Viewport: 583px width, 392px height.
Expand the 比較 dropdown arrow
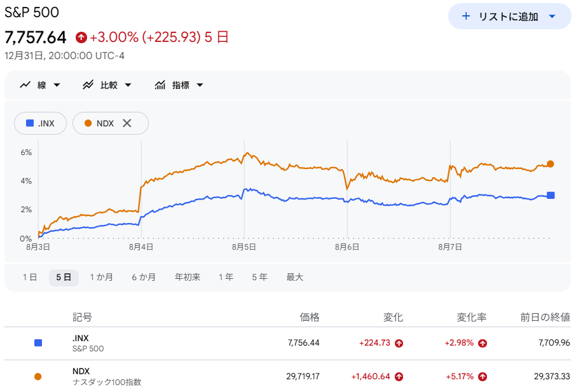(128, 85)
